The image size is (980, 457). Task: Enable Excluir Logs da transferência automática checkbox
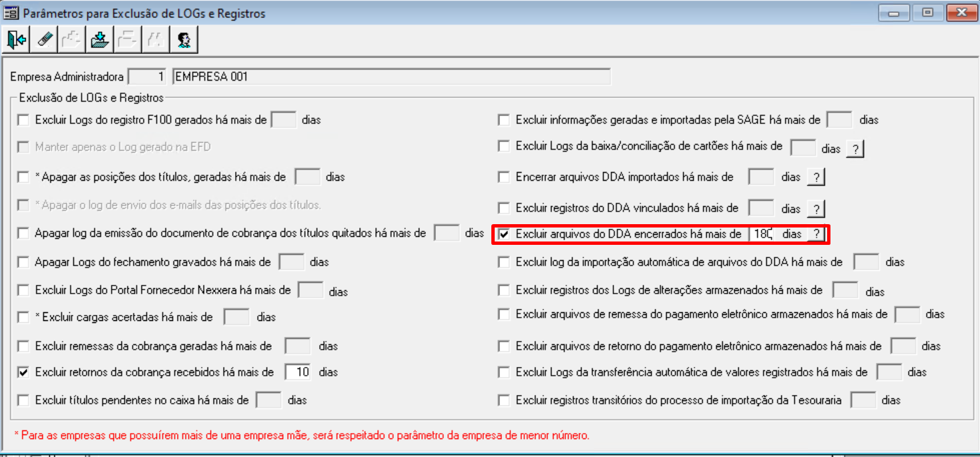(x=504, y=372)
